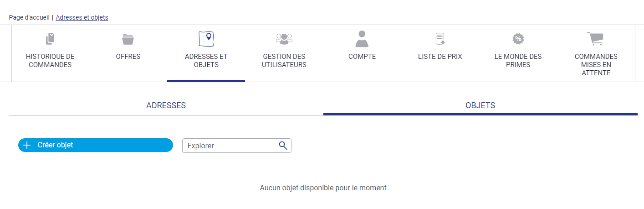Go to GESTION DES UTILISATEURS label
Screen dimensions: 644x209
[x=284, y=61]
